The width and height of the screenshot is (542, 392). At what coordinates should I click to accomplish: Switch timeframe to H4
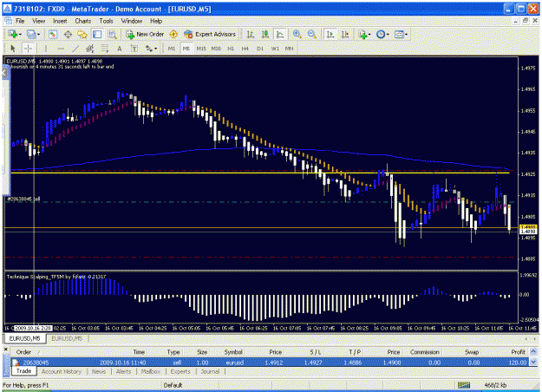click(245, 49)
